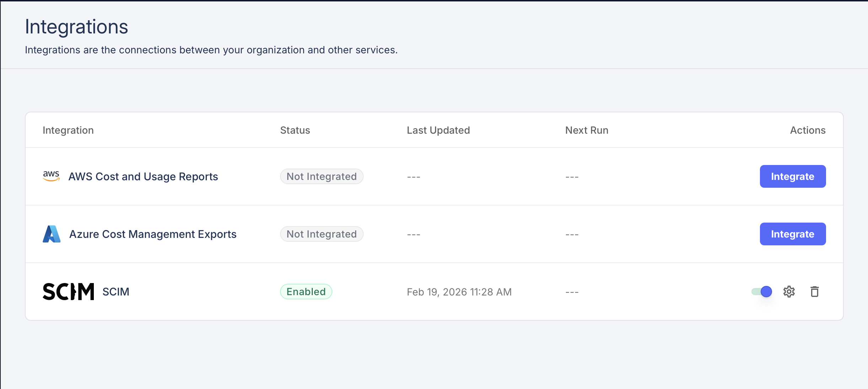Click the Next Run column header
Screen dimensions: 868x389
(x=586, y=130)
